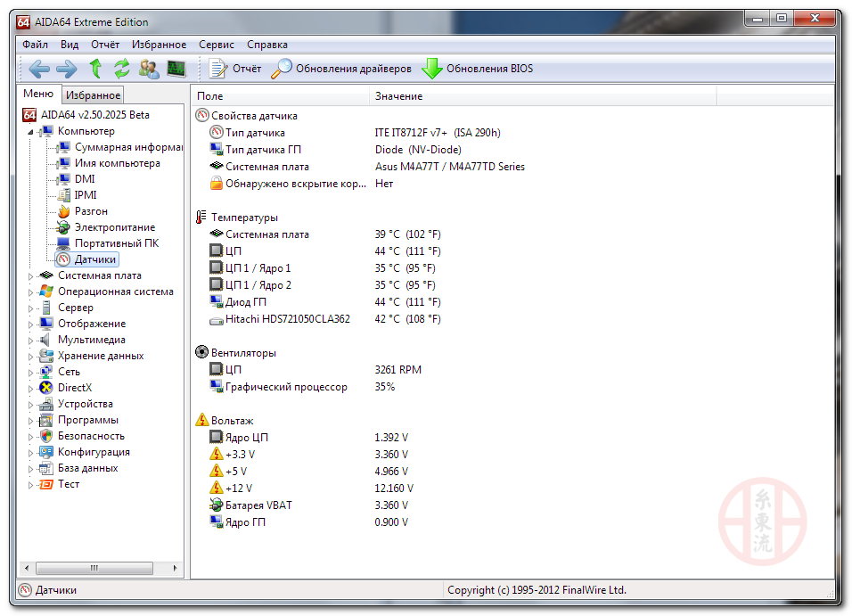Collapse the Компьютер tree node

tap(30, 132)
